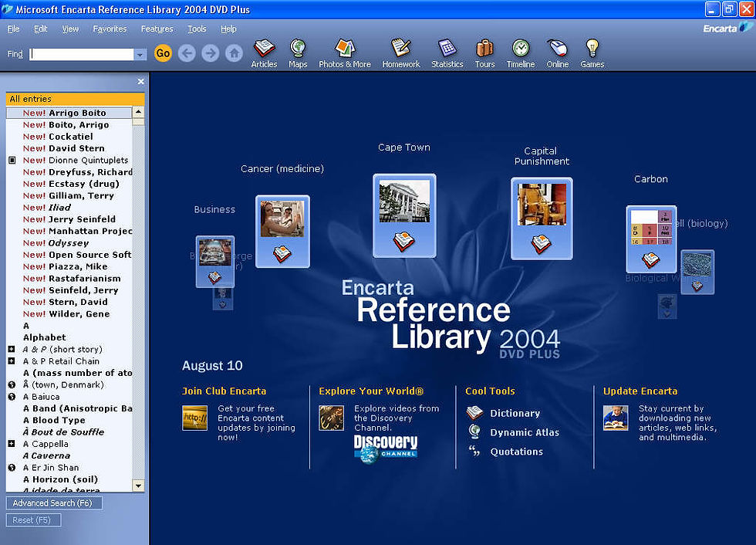
Task: Select the Rastafarianism entry
Action: (69, 278)
